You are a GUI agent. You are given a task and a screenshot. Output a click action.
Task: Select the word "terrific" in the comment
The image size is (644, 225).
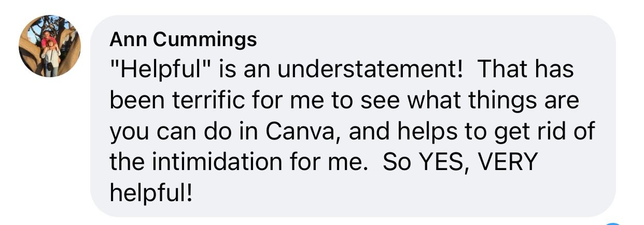199,100
